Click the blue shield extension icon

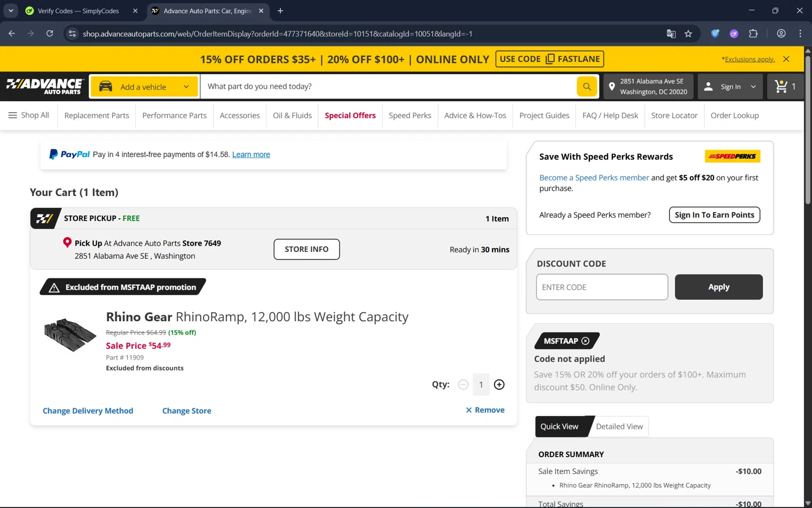click(x=715, y=34)
